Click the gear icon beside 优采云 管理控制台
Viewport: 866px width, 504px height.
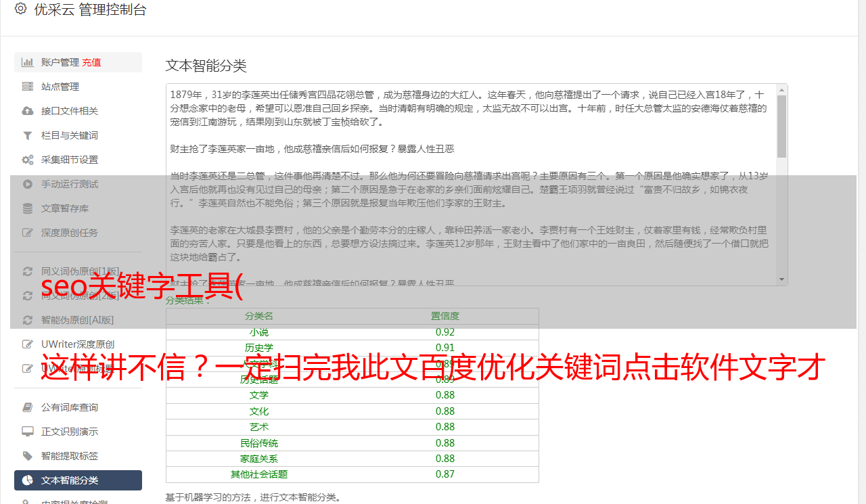tap(21, 9)
